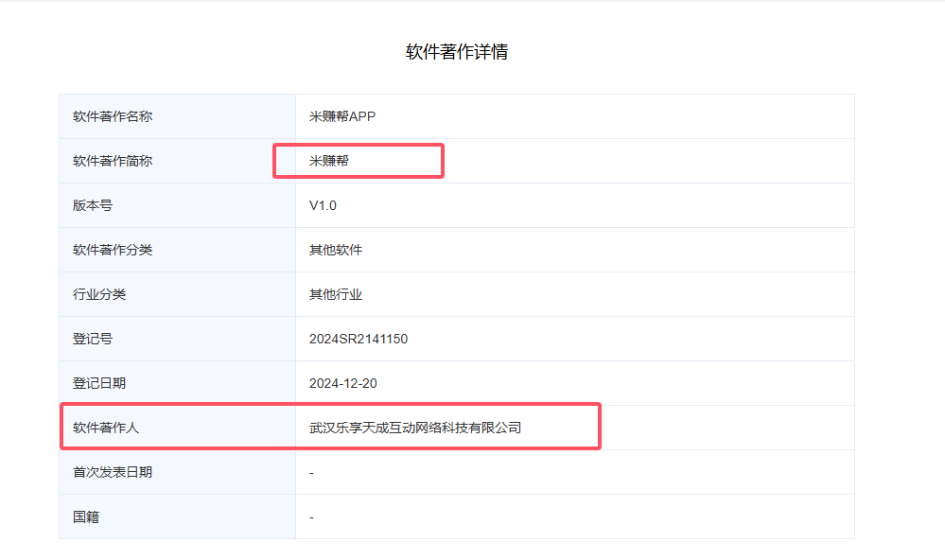Viewport: 945px width, 560px height.
Task: Select the 2024-12-20 registration date
Action: 343,383
